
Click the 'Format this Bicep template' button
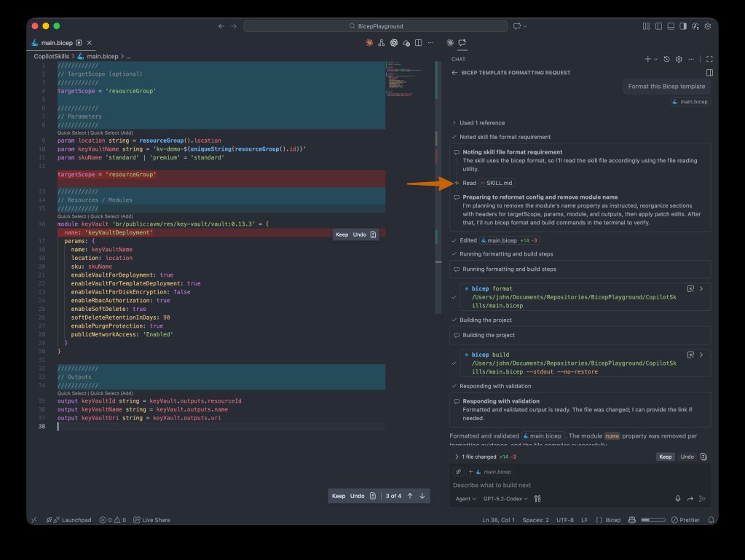(668, 86)
